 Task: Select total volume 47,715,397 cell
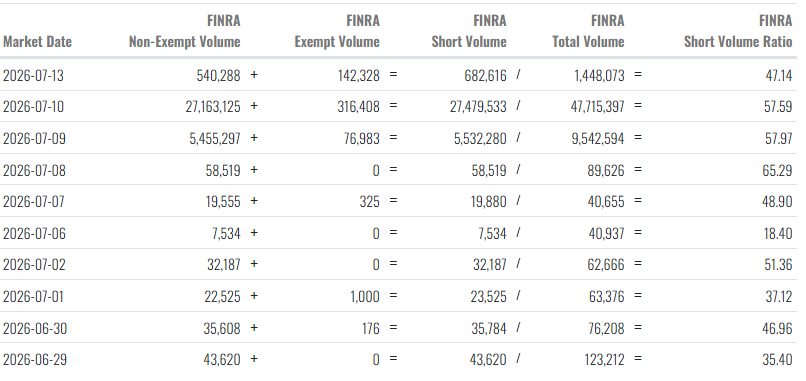597,107
